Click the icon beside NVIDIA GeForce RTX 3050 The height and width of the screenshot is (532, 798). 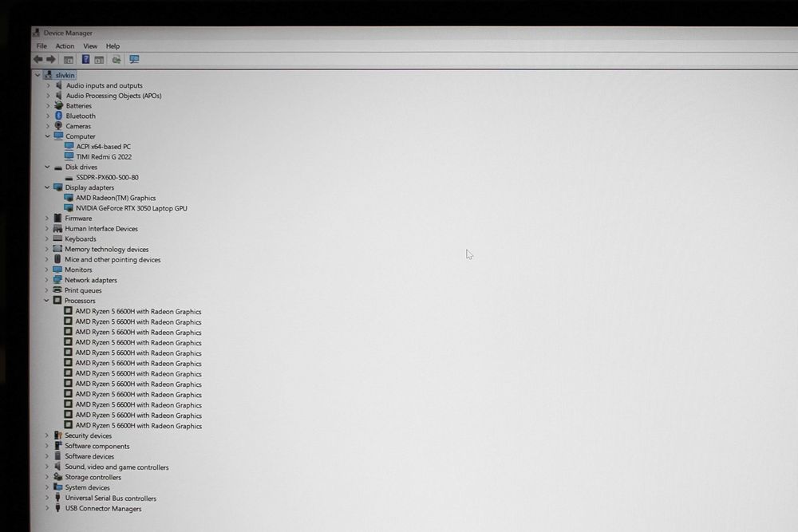coord(69,208)
